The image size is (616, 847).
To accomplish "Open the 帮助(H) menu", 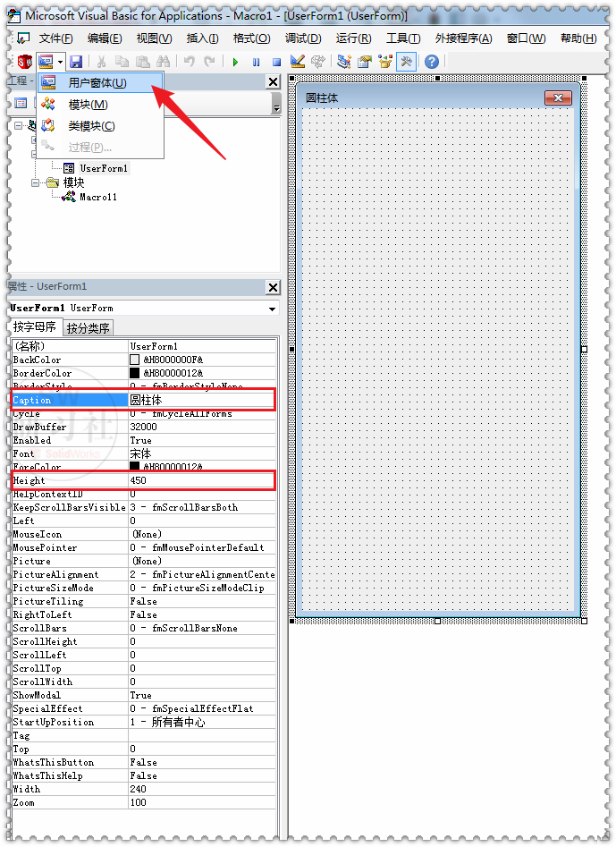I will pyautogui.click(x=578, y=38).
